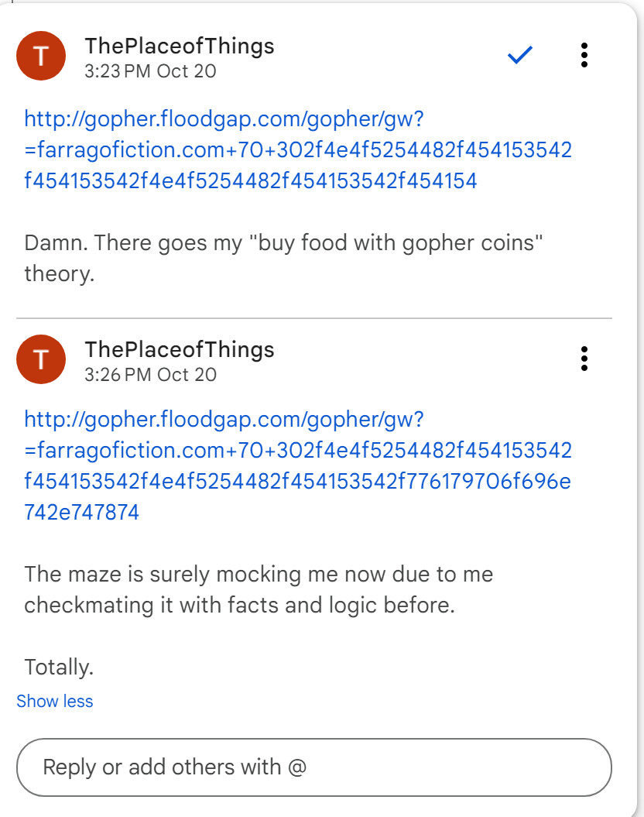The height and width of the screenshot is (817, 644).
Task: Focus the Reply or add others field
Action: tap(314, 767)
